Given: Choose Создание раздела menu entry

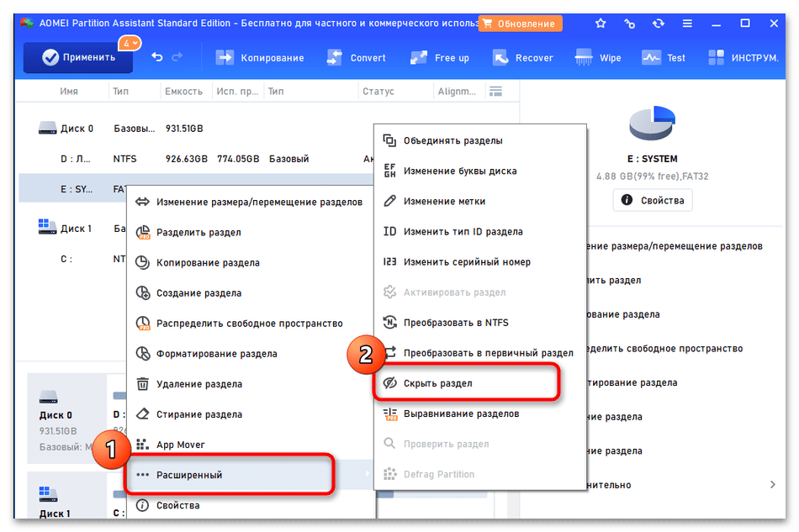Looking at the screenshot, I should [x=251, y=293].
